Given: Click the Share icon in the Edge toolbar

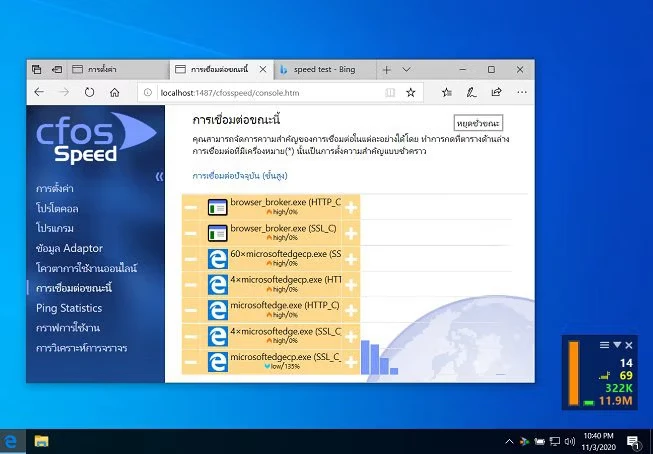Looking at the screenshot, I should (494, 92).
